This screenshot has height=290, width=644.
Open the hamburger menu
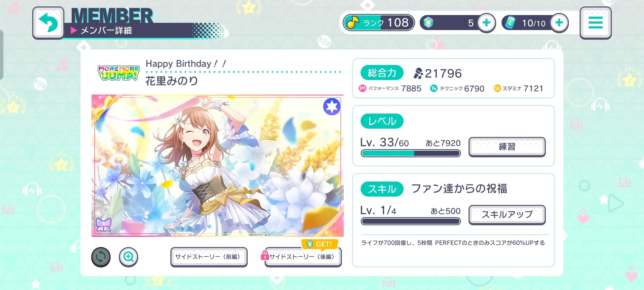[x=595, y=23]
